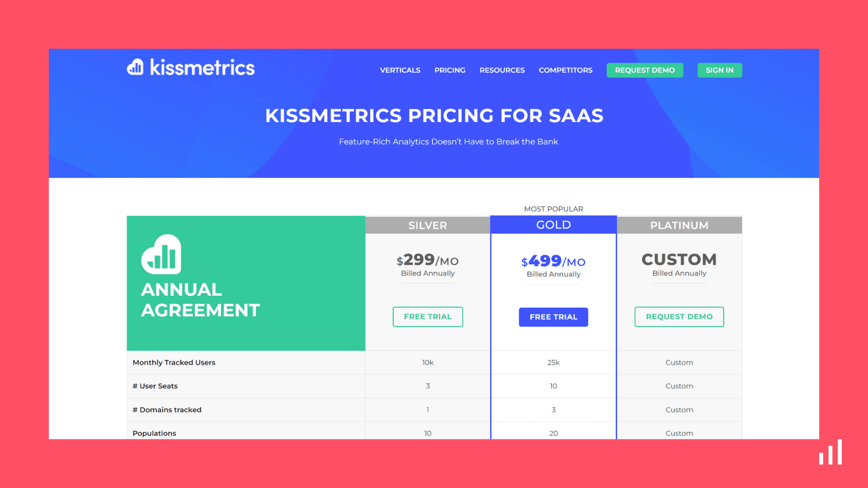Select the Platinum plan header
This screenshot has width=868, height=488.
(x=679, y=225)
